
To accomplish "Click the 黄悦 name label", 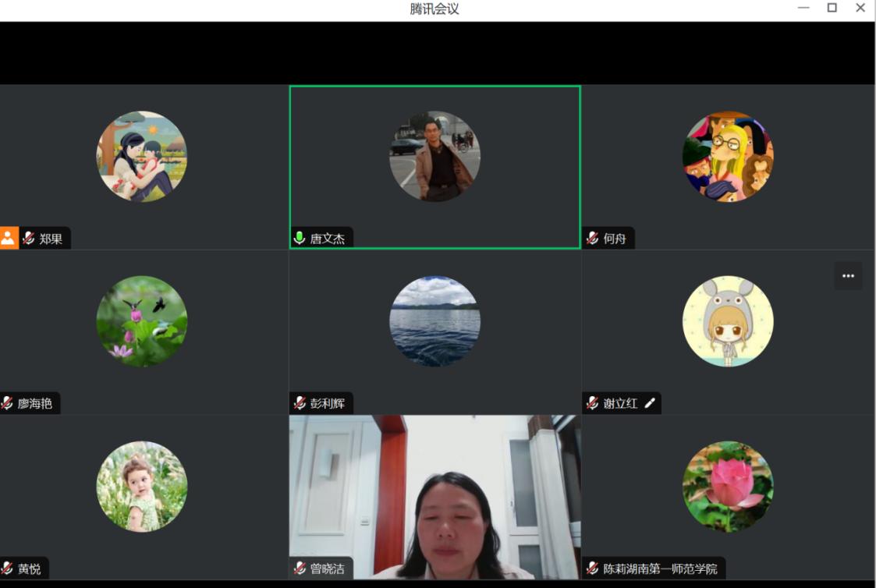I will (29, 569).
